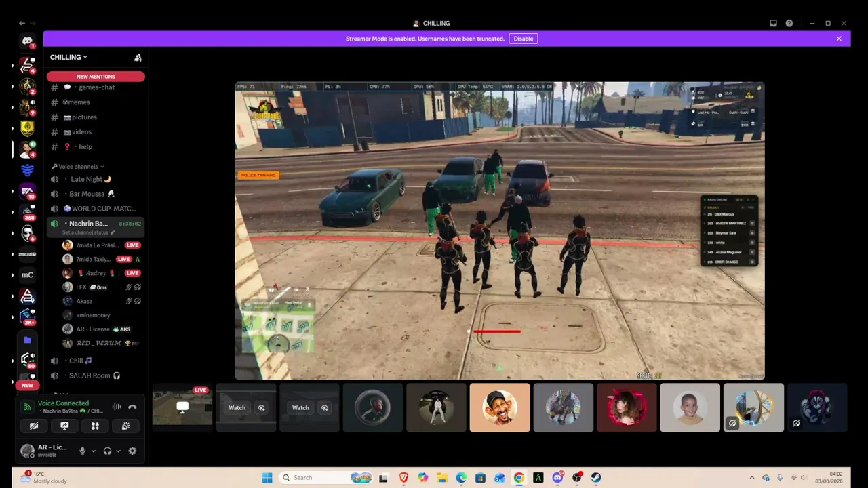Go back with the title bar arrow
This screenshot has height=488, width=868.
tap(22, 23)
